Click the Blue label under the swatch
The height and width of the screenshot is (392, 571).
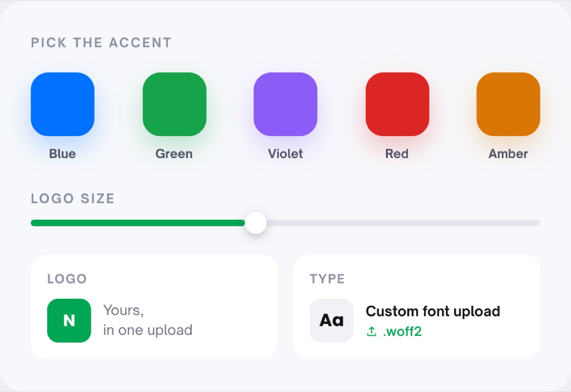[x=62, y=154]
